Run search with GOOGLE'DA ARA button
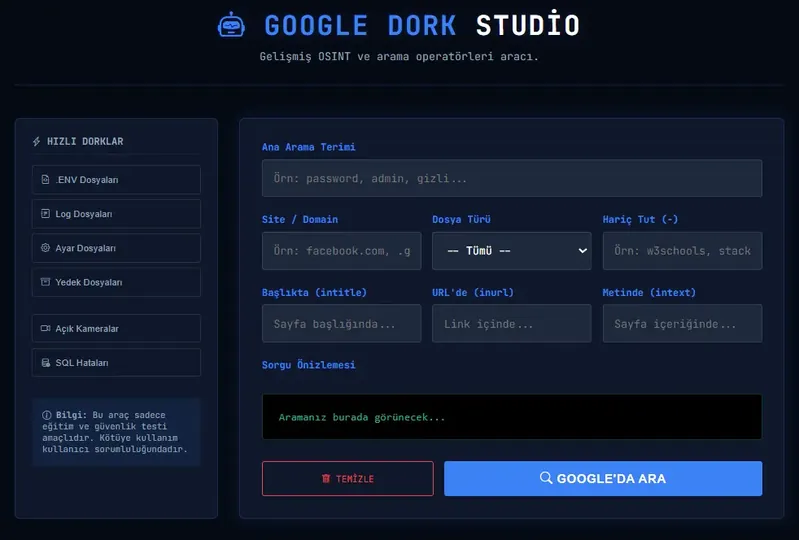799x540 pixels. pos(603,478)
